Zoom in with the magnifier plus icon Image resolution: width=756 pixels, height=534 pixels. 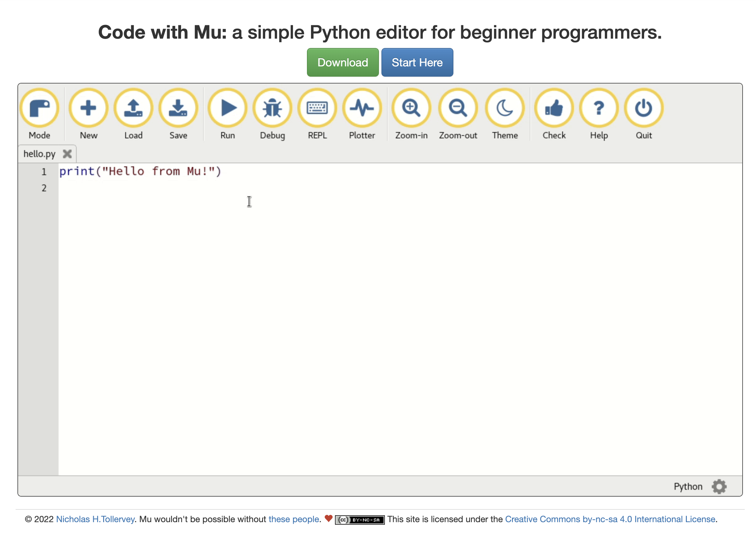point(411,108)
